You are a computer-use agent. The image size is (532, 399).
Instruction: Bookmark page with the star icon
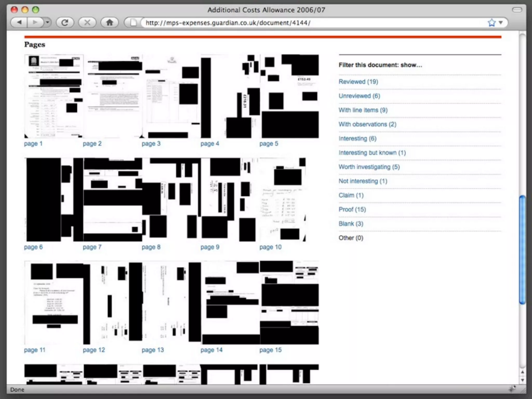pyautogui.click(x=491, y=23)
